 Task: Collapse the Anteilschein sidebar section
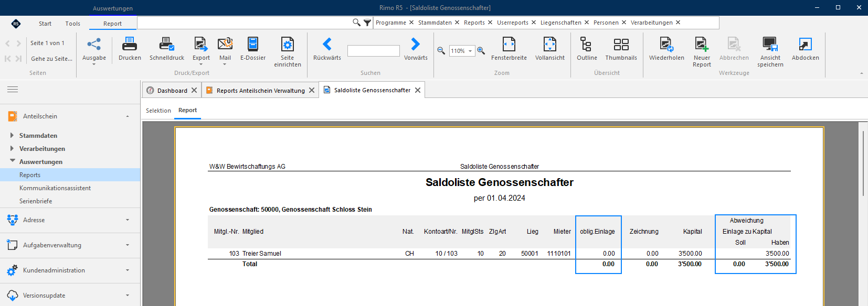tap(128, 116)
